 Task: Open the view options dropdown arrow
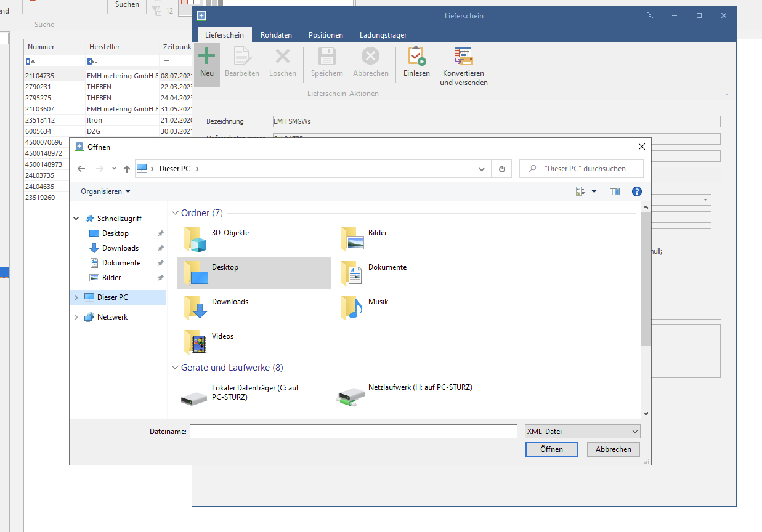(x=594, y=191)
